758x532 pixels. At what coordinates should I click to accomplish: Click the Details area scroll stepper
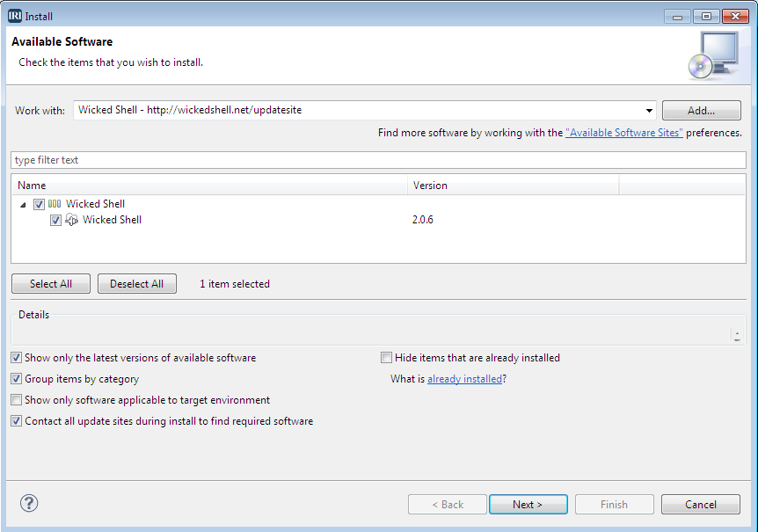coord(737,336)
